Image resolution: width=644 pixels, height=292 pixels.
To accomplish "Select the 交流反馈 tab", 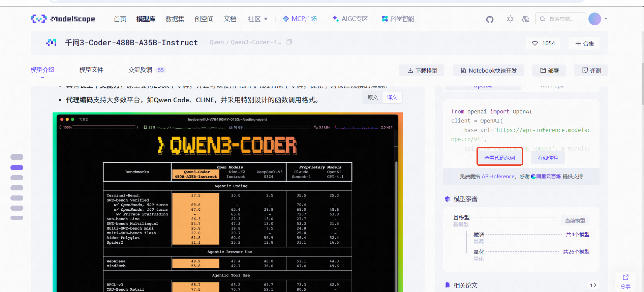I will (x=140, y=70).
